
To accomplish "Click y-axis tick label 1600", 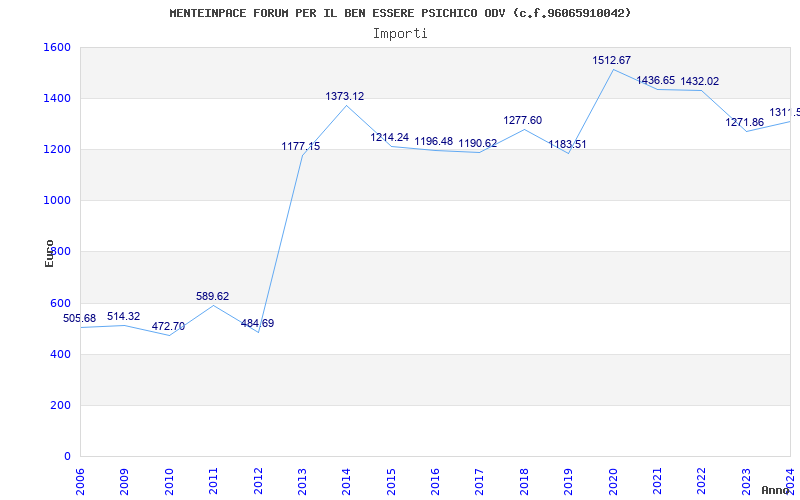I will coord(57,47).
